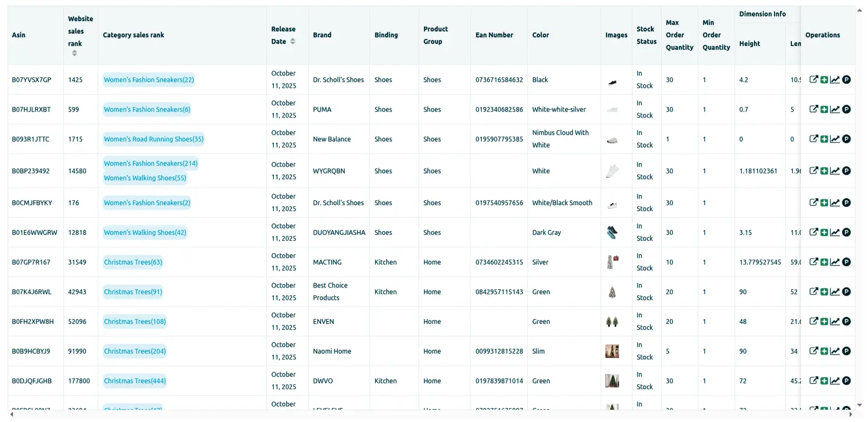
Task: Show trend chart for DWVO row
Action: [835, 381]
